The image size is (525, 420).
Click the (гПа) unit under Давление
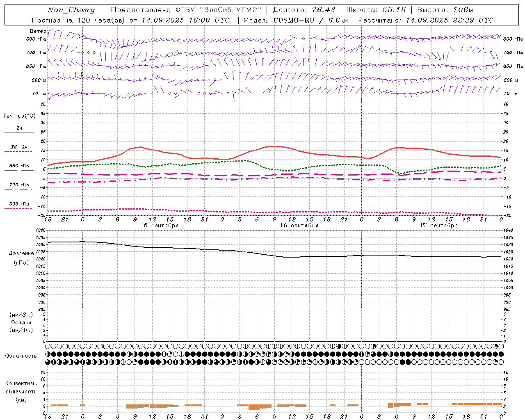tap(21, 262)
